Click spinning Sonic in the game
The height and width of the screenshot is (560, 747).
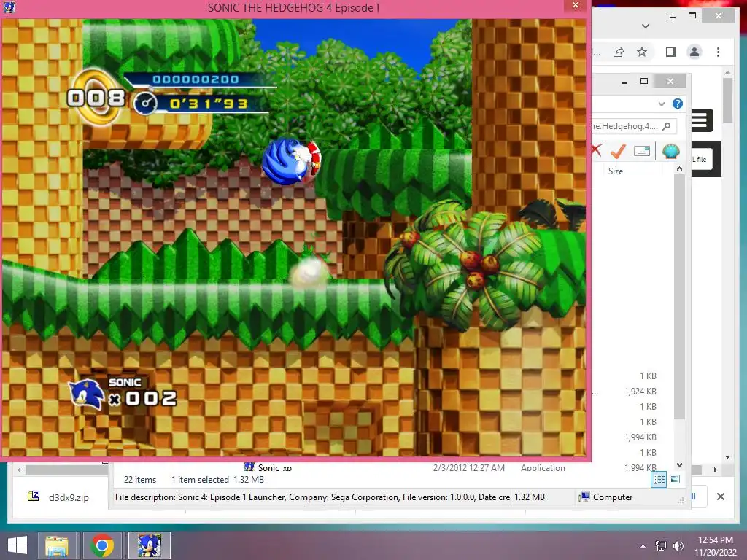coord(292,161)
